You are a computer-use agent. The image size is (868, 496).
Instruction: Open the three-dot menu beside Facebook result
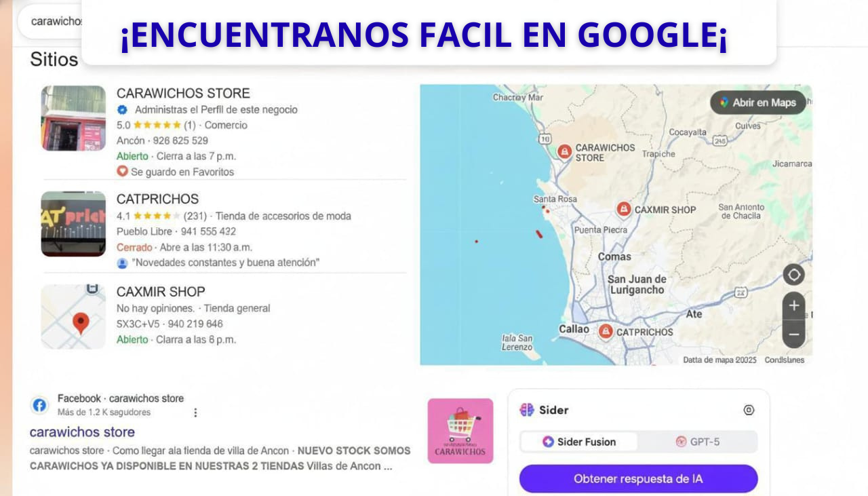195,413
